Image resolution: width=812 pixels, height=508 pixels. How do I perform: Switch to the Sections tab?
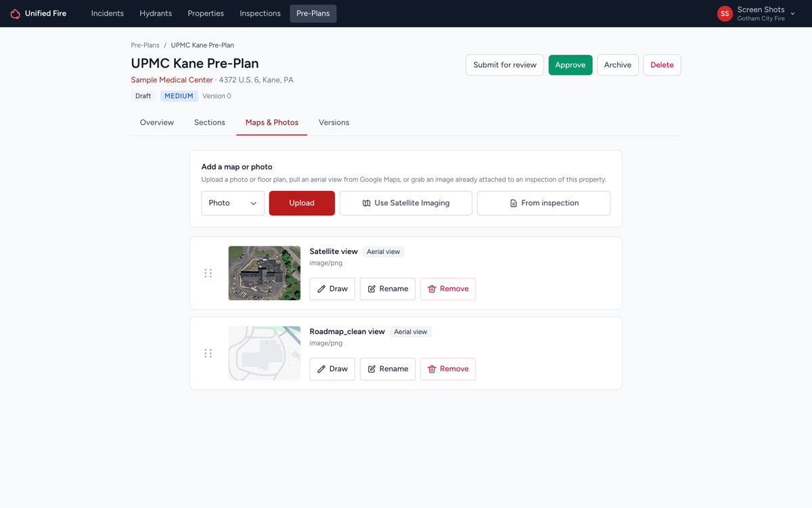210,123
